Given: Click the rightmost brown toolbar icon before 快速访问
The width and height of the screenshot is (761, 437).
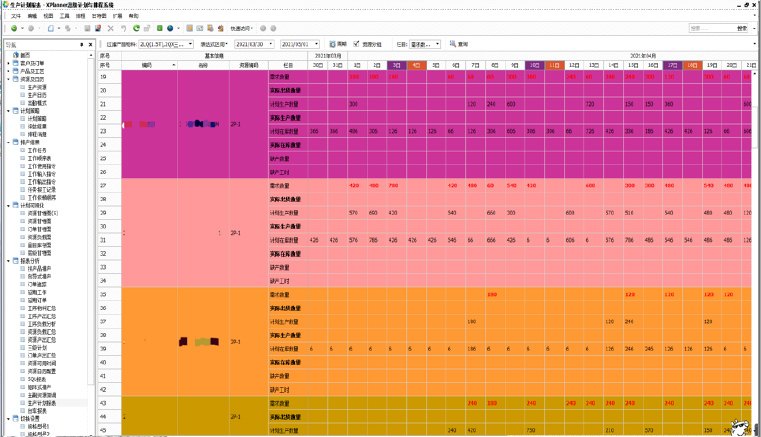Looking at the screenshot, I should 221,29.
